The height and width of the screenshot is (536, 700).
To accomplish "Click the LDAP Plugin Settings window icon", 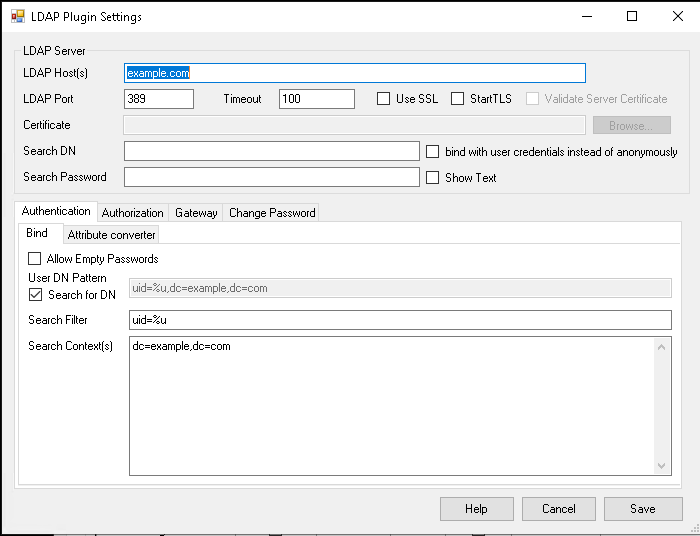I will pos(17,17).
